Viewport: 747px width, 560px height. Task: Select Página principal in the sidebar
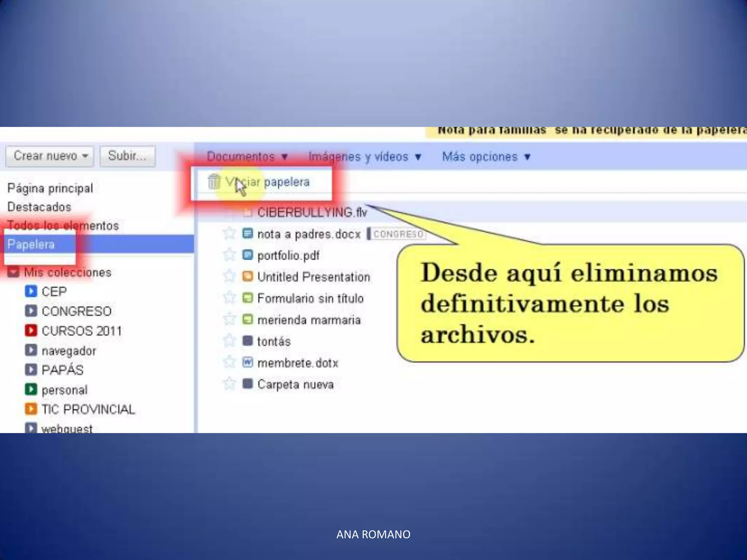click(50, 188)
